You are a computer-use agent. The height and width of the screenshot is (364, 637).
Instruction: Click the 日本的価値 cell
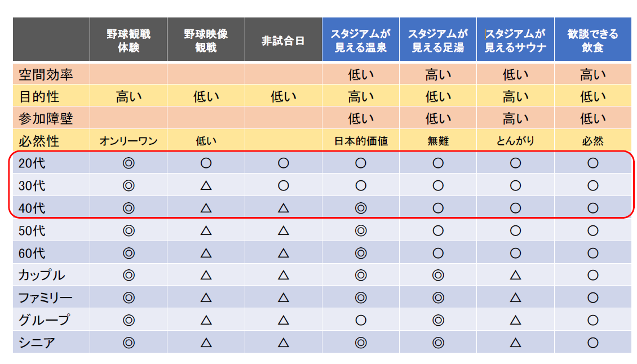tap(361, 141)
